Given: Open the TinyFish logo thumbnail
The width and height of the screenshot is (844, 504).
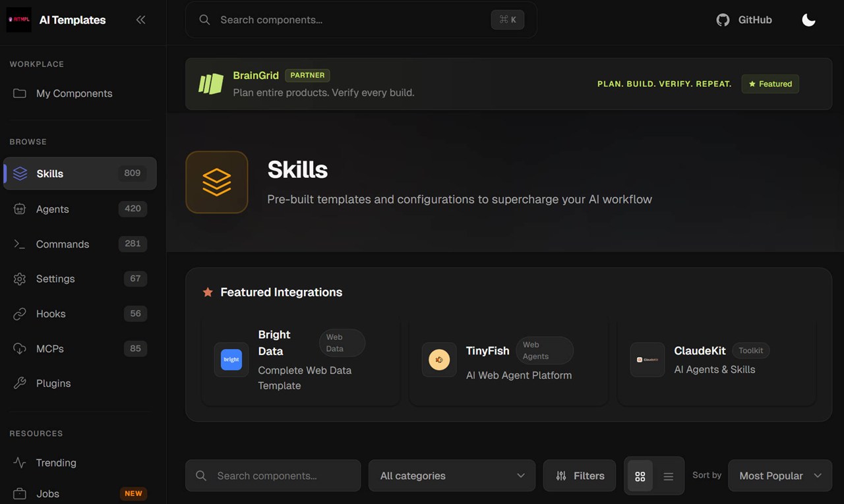Looking at the screenshot, I should point(439,360).
